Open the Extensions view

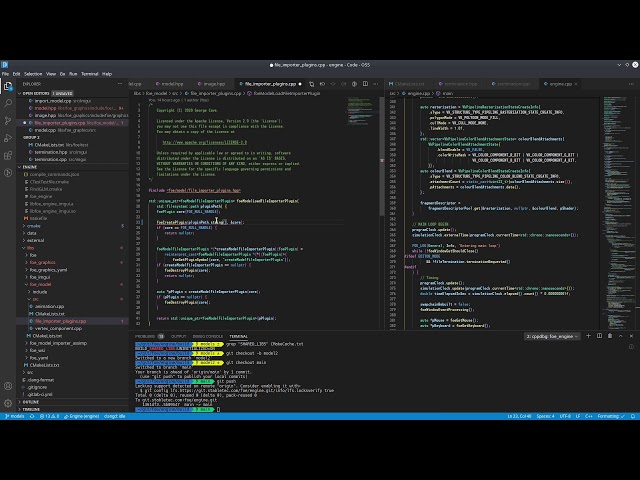coord(8,156)
